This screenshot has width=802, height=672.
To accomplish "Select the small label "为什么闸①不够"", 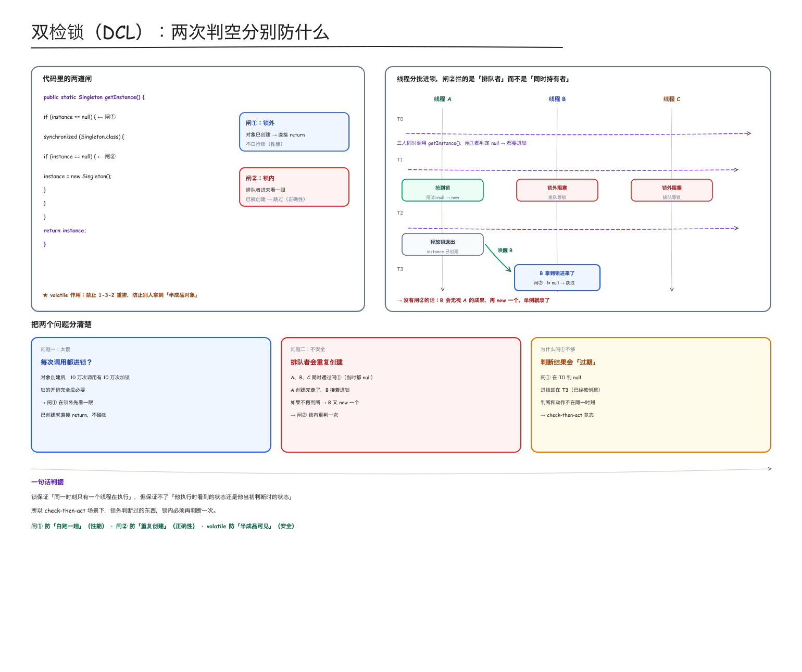I will (558, 350).
